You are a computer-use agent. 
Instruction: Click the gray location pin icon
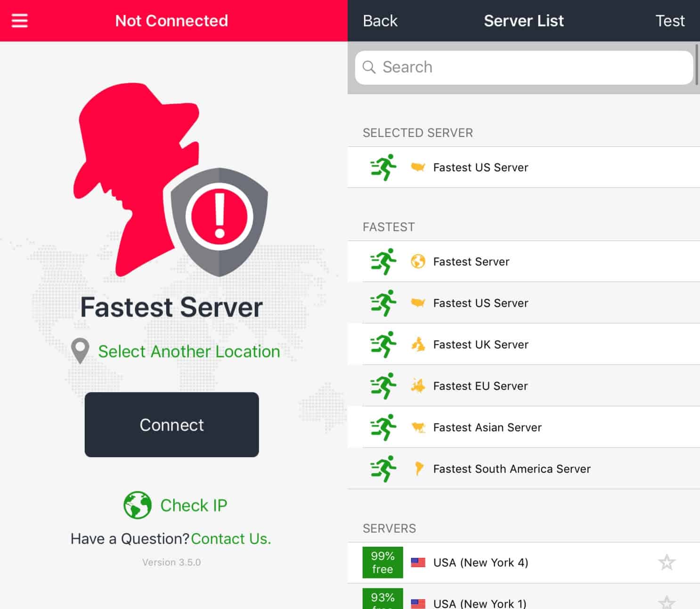click(80, 351)
